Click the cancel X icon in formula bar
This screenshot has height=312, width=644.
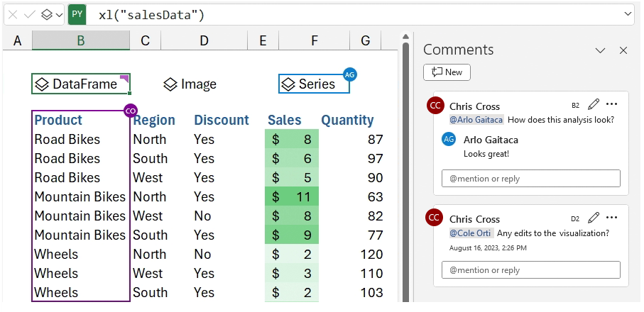13,14
